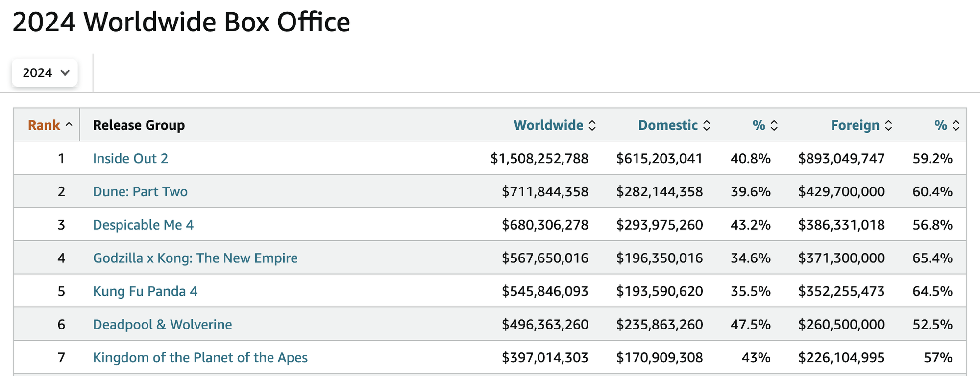The width and height of the screenshot is (980, 376).
Task: Select domestic value $615,203,041
Action: click(x=660, y=159)
